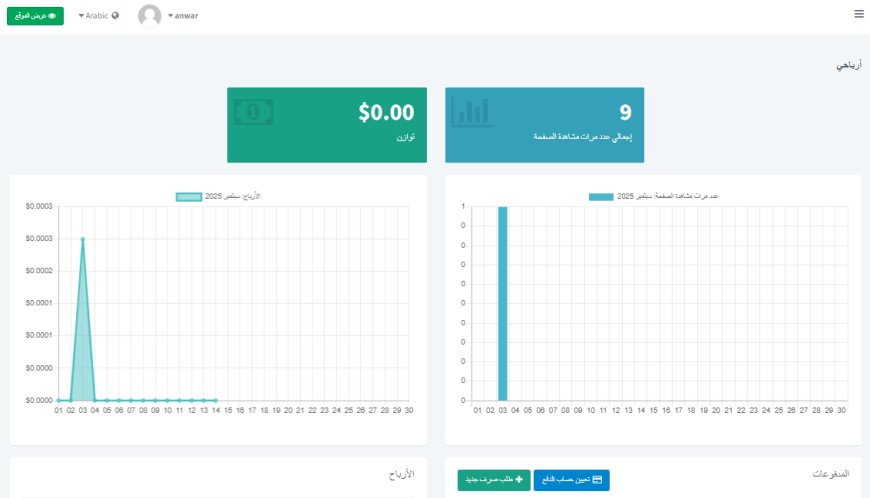Click the money bill icon on balance card
Viewport: 870px width, 498px height.
click(x=253, y=111)
